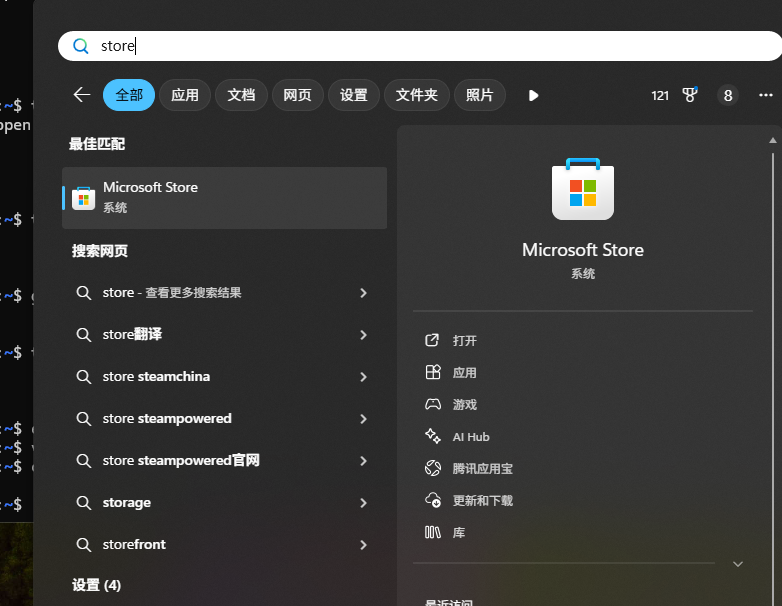
Task: Expand the preview actions list chevron
Action: [738, 564]
